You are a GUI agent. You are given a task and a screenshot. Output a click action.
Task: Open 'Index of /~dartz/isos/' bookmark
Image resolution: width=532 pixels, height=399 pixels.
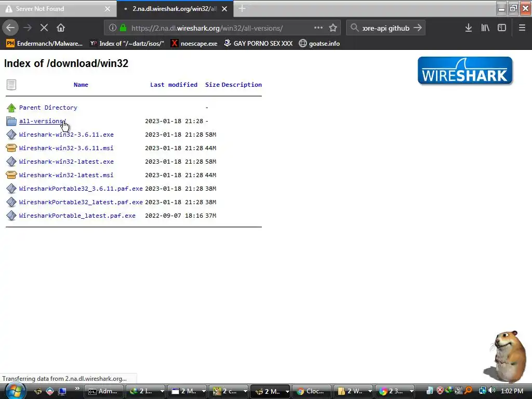[x=127, y=44]
